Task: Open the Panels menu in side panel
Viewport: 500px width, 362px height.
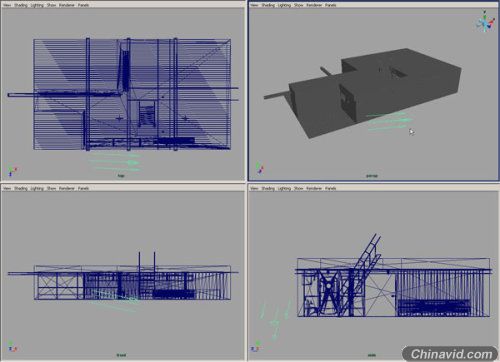Action: pyautogui.click(x=331, y=188)
